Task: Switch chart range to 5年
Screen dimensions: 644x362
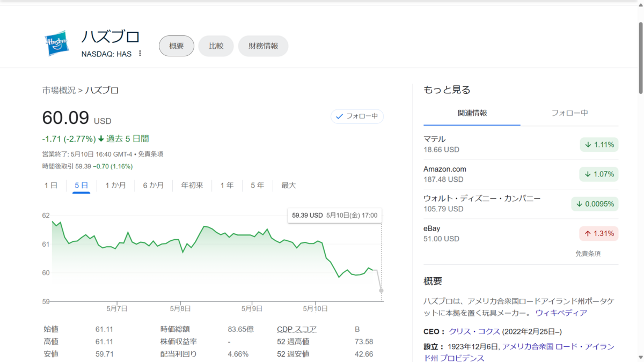Action: [x=258, y=186]
